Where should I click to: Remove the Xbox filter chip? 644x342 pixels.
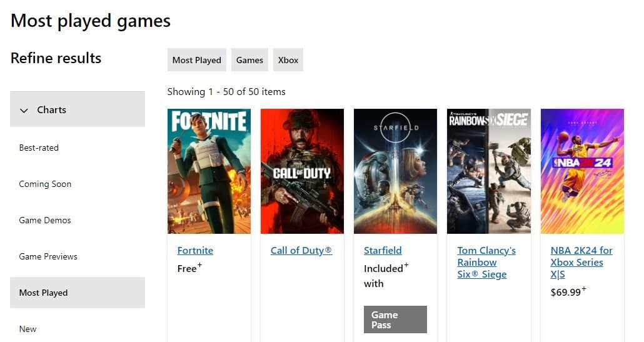pyautogui.click(x=288, y=60)
